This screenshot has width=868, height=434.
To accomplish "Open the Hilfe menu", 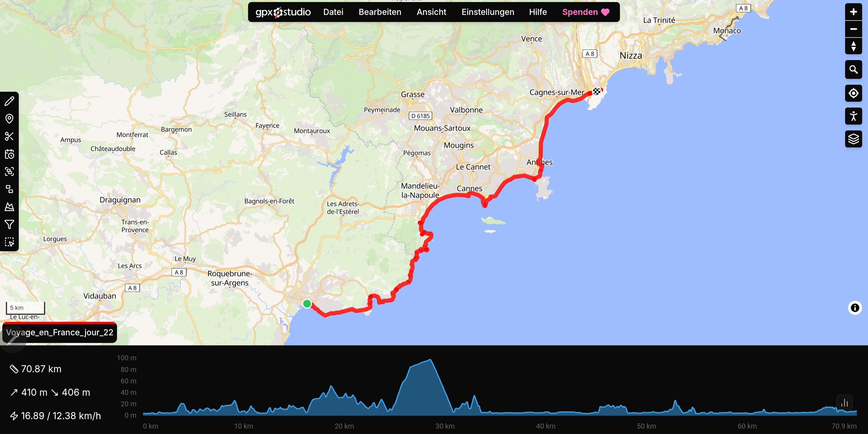I will [538, 12].
